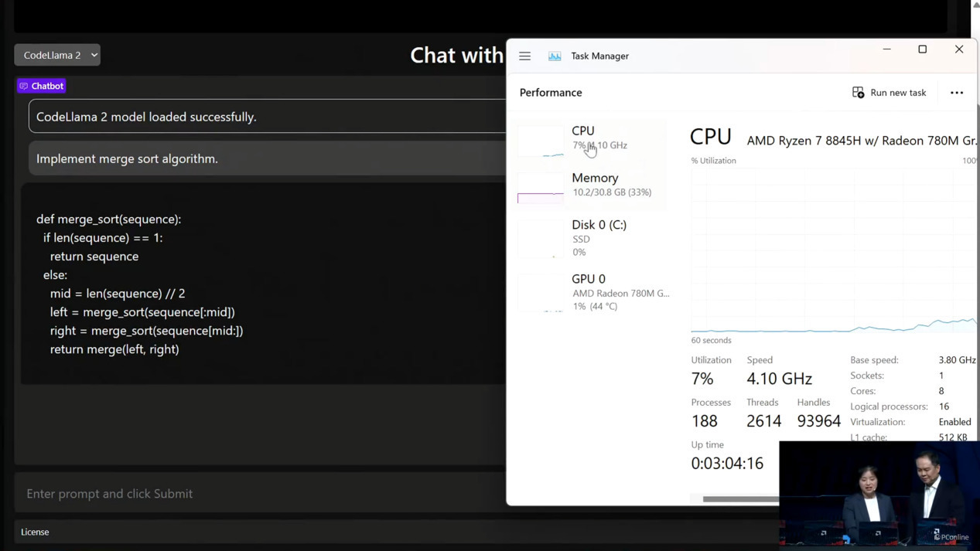Click the Run new task icon
The height and width of the screenshot is (551, 980).
(x=858, y=92)
